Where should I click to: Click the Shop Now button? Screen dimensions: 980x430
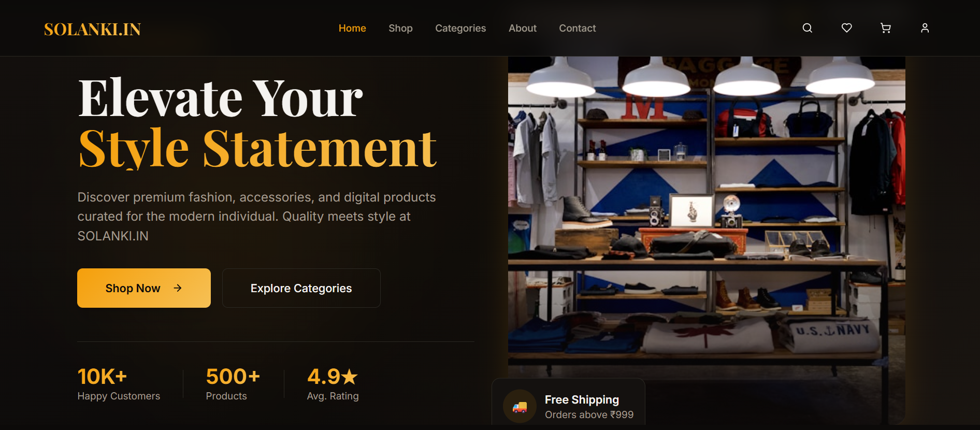pyautogui.click(x=144, y=288)
